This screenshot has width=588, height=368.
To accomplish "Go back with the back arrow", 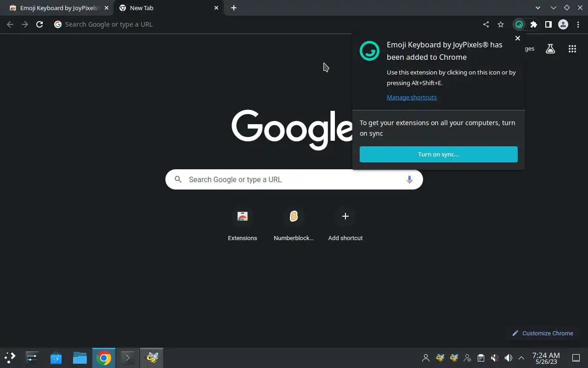I will click(x=10, y=24).
